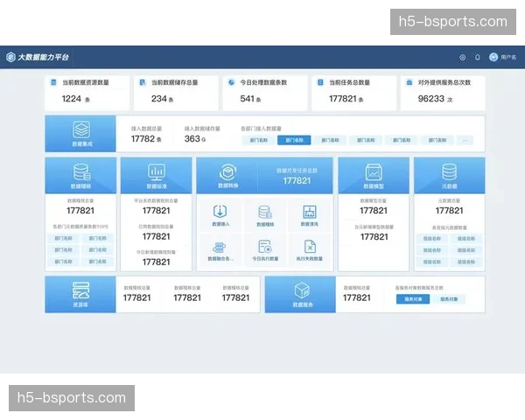
Task: Select the 数据接入 download icon
Action: [x=219, y=213]
